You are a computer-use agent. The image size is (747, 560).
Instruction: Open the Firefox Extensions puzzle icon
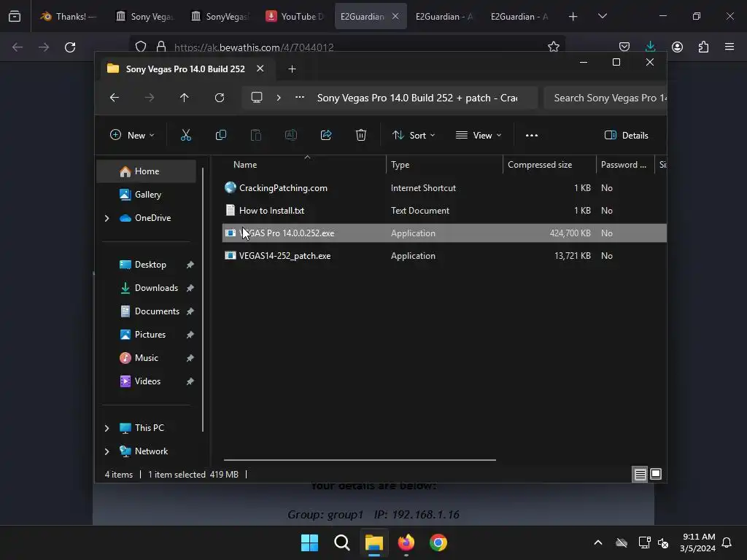(x=704, y=47)
